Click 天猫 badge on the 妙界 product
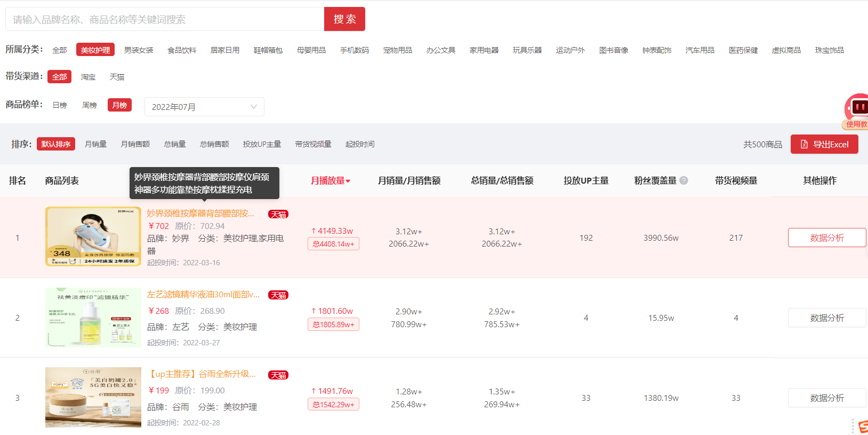The width and height of the screenshot is (868, 435). 278,215
